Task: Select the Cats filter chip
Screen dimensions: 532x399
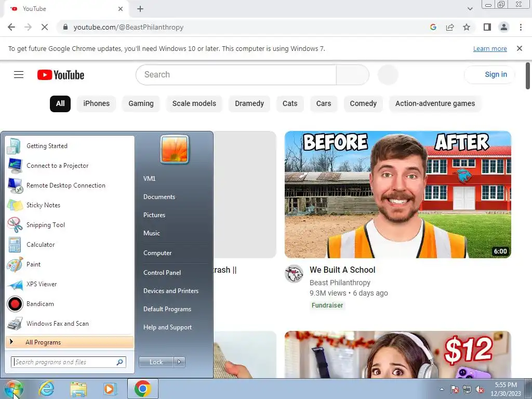Action: point(290,103)
